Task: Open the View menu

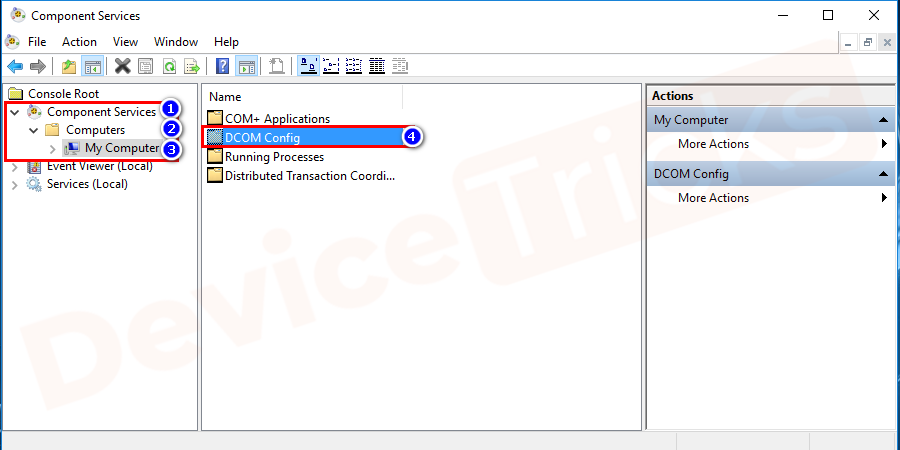Action: [125, 42]
